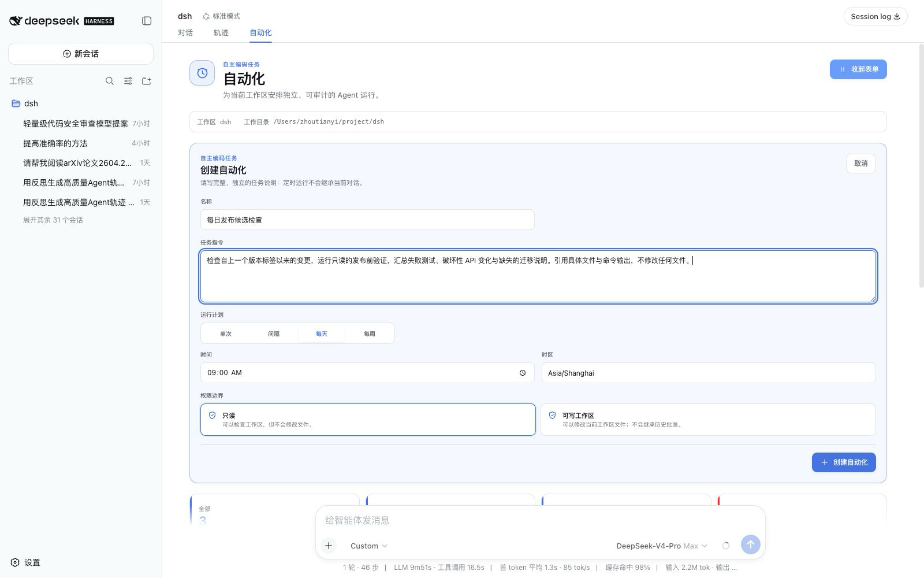The width and height of the screenshot is (924, 578).
Task: Switch to 对话 tab
Action: pyautogui.click(x=185, y=32)
